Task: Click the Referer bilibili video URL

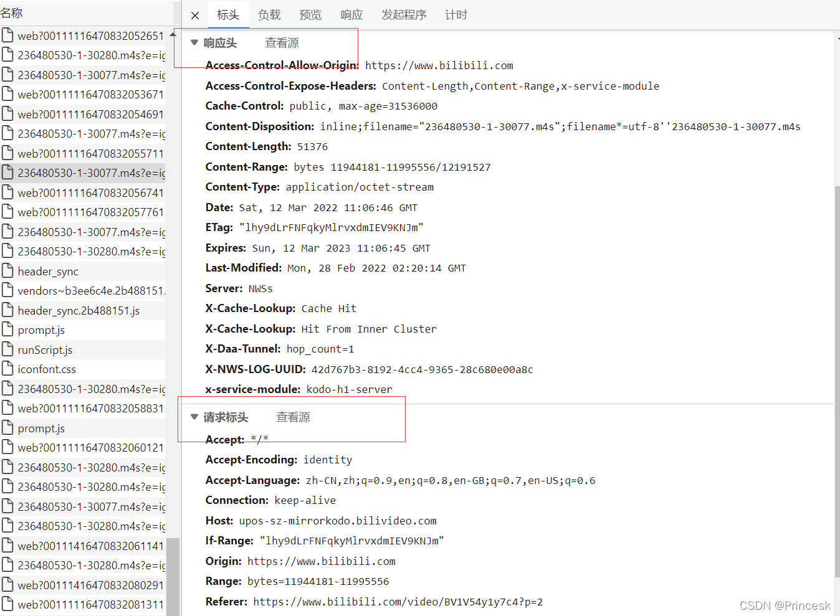Action: click(x=398, y=602)
